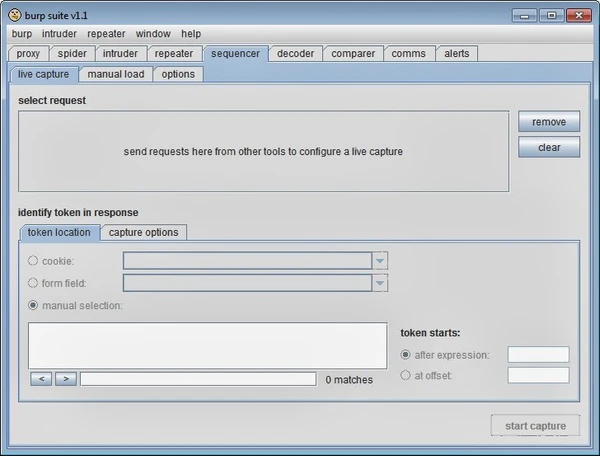Screen dimensions: 600x456
Task: Switch to the manual load tab
Action: tap(116, 74)
